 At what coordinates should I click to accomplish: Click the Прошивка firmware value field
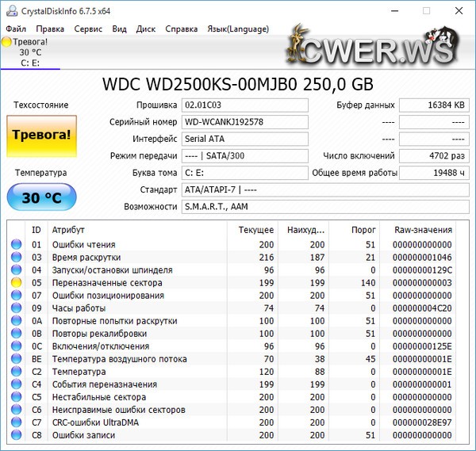(x=244, y=105)
